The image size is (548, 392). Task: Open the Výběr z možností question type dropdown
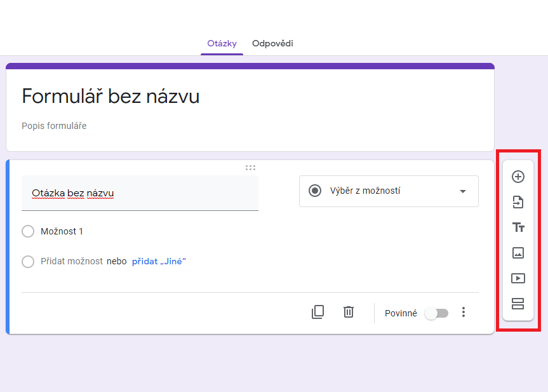tap(389, 191)
